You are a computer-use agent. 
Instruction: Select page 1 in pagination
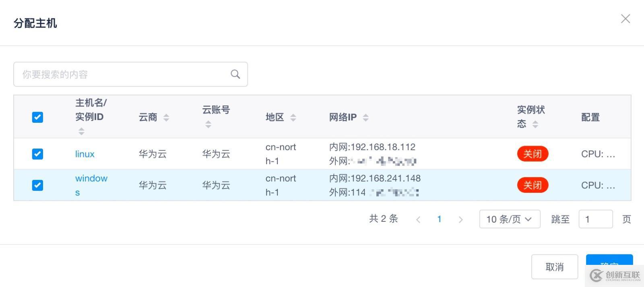click(x=439, y=219)
